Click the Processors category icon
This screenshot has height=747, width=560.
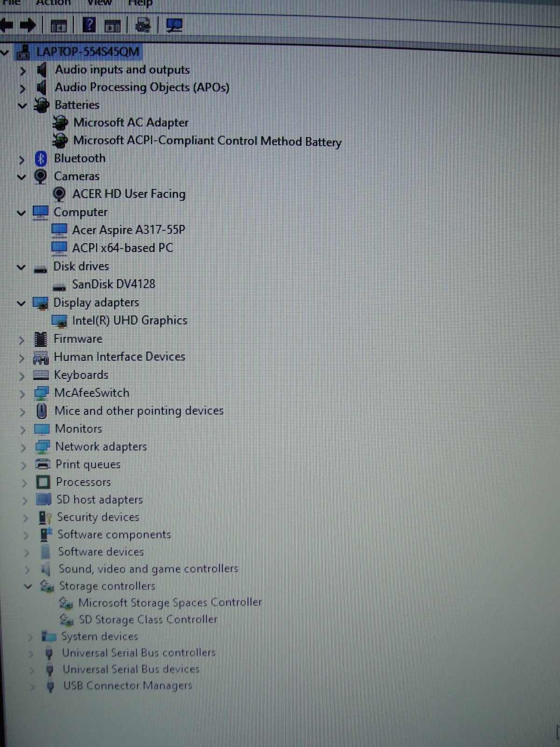click(43, 482)
